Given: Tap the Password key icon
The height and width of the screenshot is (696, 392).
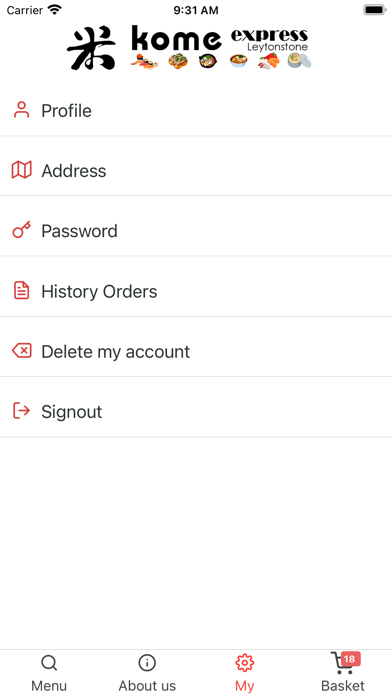Looking at the screenshot, I should point(21,230).
